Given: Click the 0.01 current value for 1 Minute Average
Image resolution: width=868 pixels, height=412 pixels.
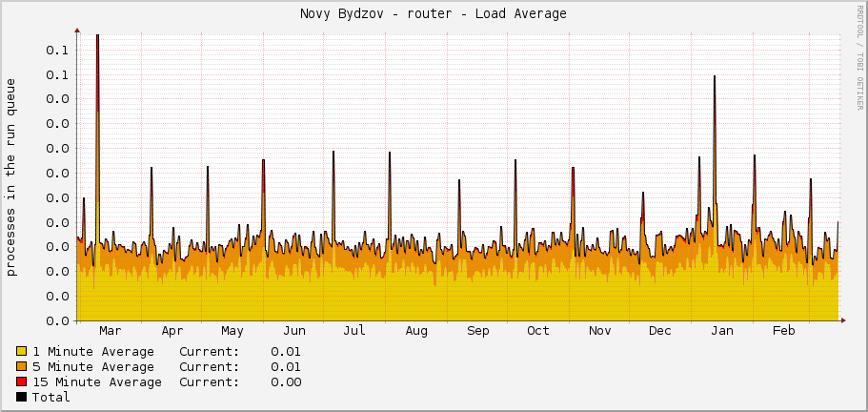Looking at the screenshot, I should pos(286,352).
